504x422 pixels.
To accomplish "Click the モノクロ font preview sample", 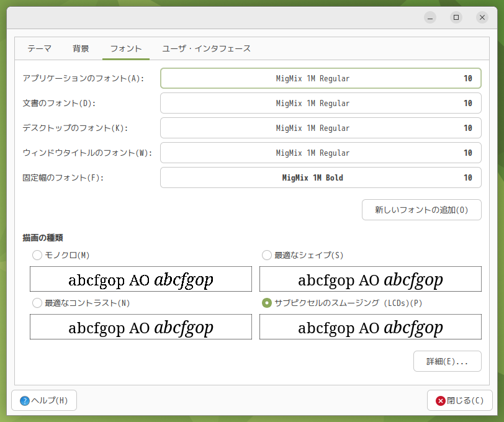I will [141, 279].
